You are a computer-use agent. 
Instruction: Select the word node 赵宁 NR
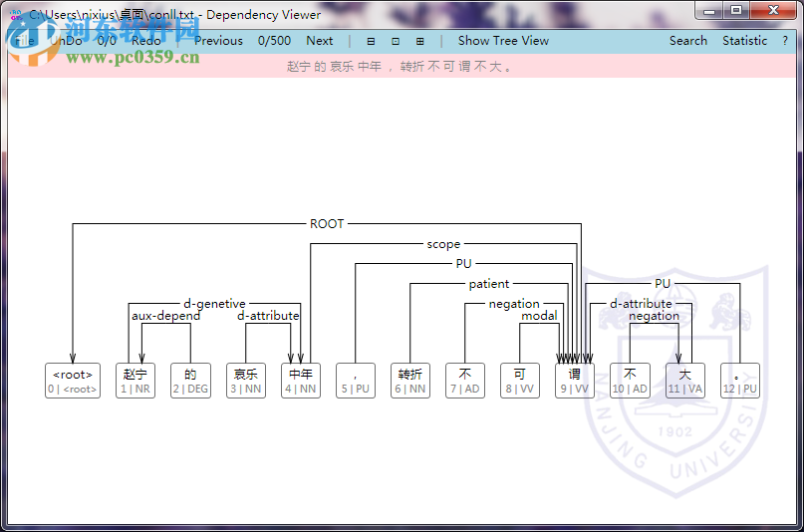135,381
